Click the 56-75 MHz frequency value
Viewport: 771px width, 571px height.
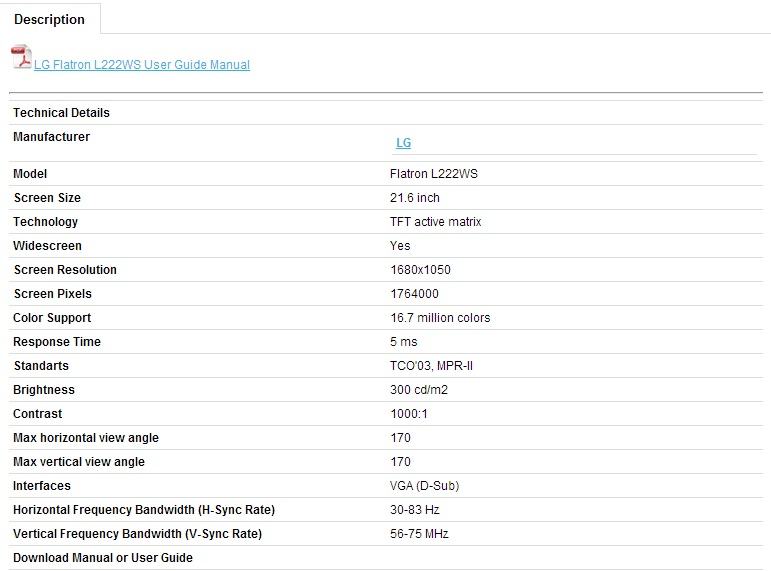[x=419, y=534]
